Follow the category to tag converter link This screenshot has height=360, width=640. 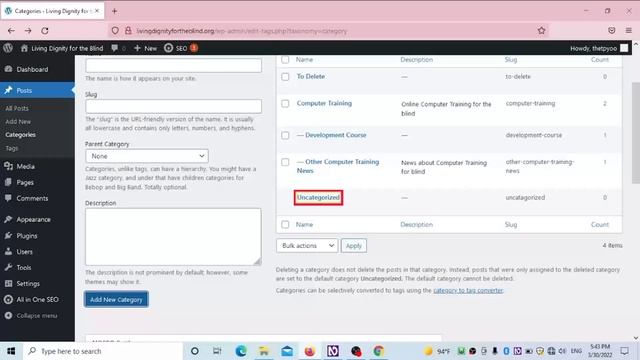[x=468, y=290]
